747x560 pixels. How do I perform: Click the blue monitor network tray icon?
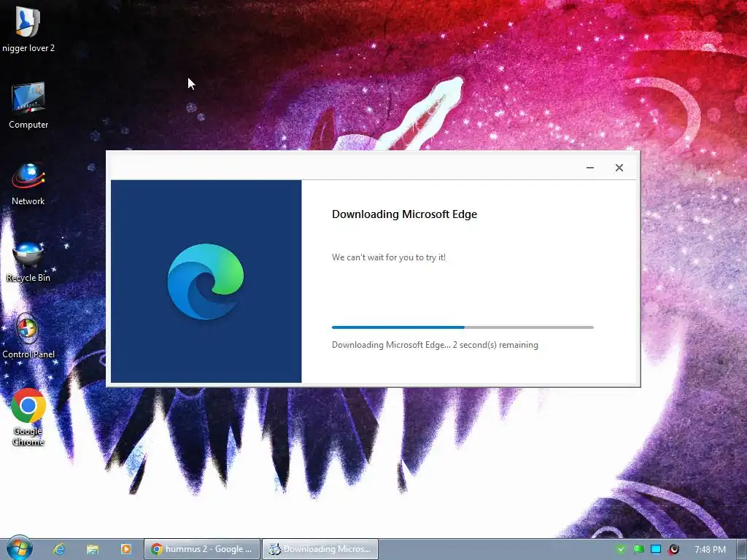pos(656,549)
